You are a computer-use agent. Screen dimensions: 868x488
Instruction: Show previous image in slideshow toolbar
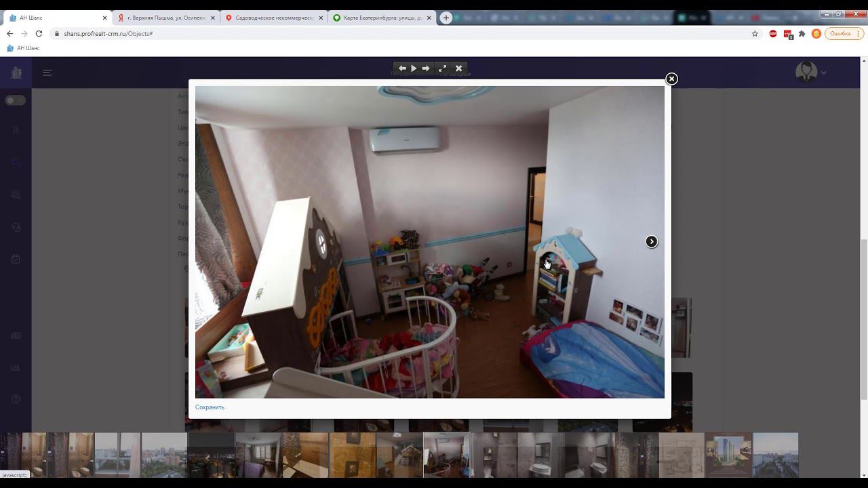pos(402,68)
